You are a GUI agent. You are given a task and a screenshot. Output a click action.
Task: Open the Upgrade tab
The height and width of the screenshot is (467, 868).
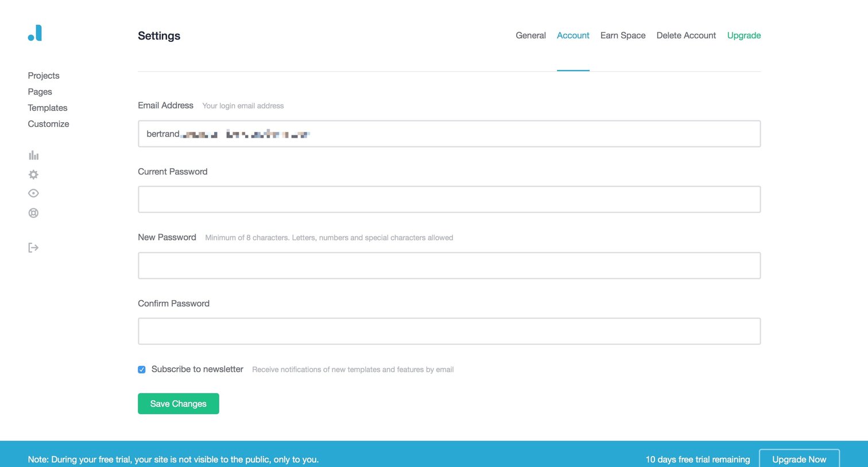(744, 36)
